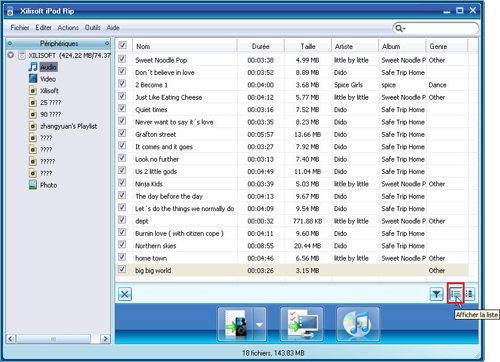Click the Périphériques panel right arrow
Screen dimensions: 500x362
pyautogui.click(x=107, y=43)
